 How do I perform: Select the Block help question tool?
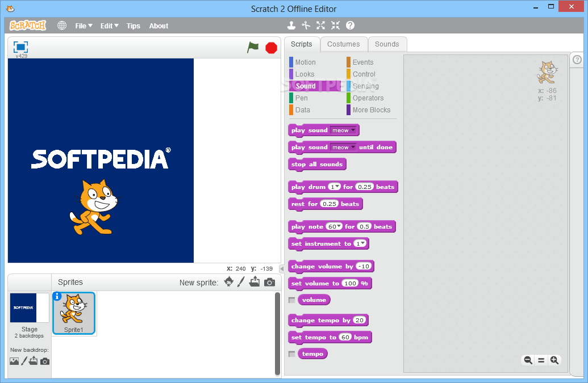[350, 26]
